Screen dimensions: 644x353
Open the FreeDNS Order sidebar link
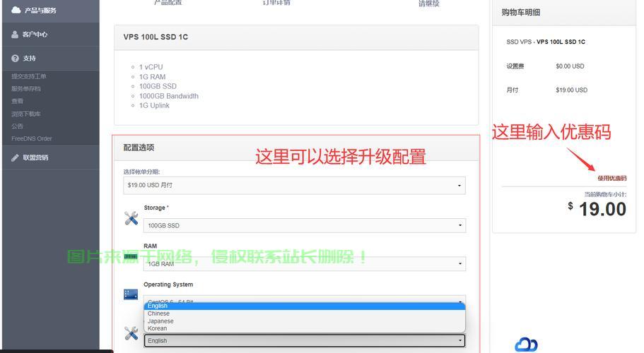[32, 138]
